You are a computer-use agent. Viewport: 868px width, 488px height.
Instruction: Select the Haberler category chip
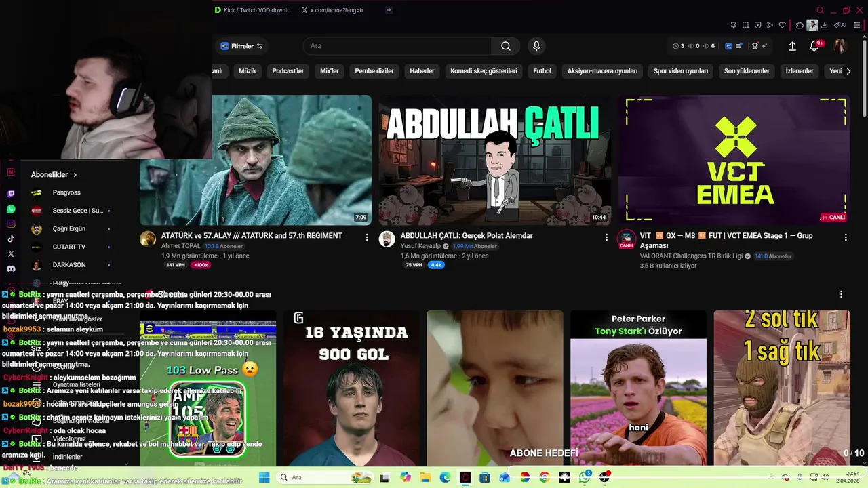[x=422, y=71]
